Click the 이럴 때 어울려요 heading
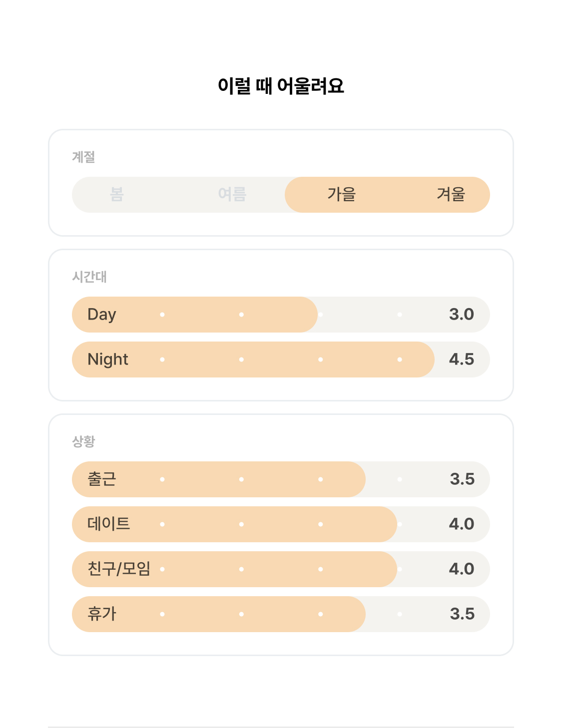Screen dimensions: 562x728 281,86
